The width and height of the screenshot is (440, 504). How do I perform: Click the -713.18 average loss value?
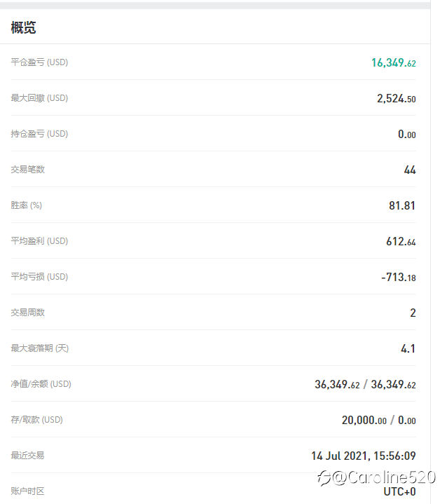[x=398, y=277]
